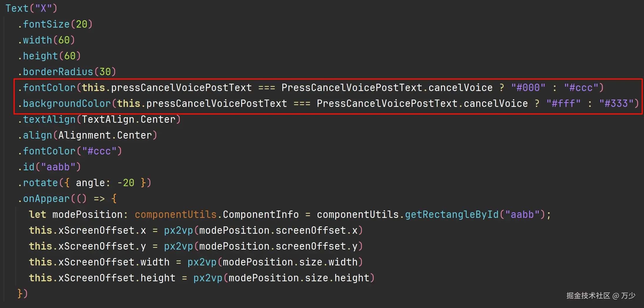Click the width modifier method name
This screenshot has height=308, width=644.
(37, 40)
